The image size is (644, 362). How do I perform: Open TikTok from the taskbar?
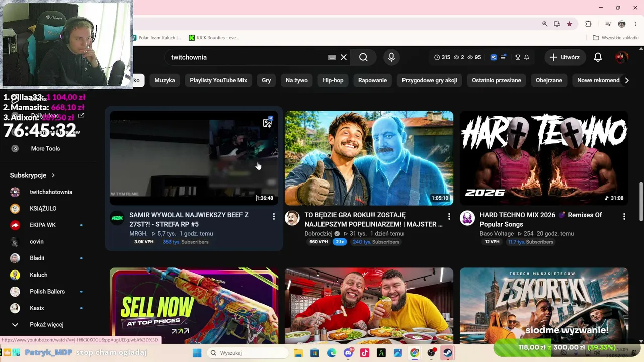[365, 353]
